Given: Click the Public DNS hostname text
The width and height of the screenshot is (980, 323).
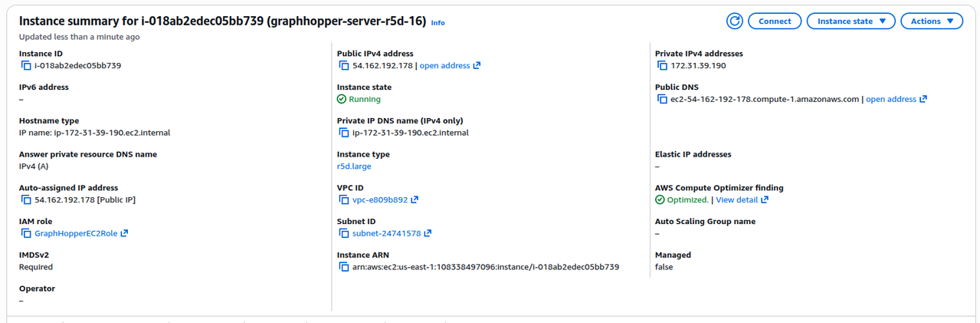Looking at the screenshot, I should coord(765,99).
